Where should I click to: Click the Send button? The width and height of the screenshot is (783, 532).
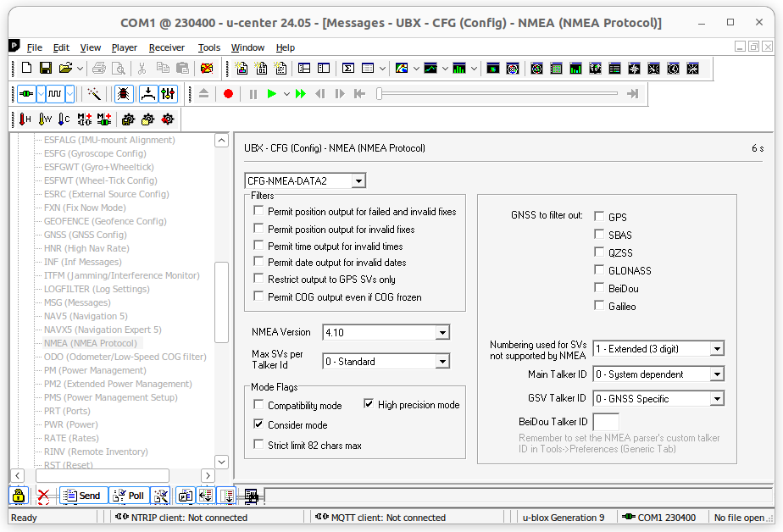point(83,496)
